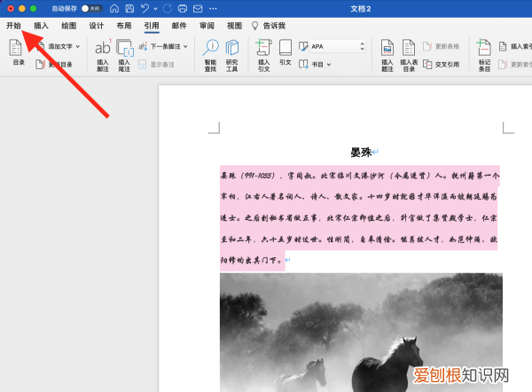Open the 绘图 tab
Screen dimensions: 532x392
[x=68, y=26]
